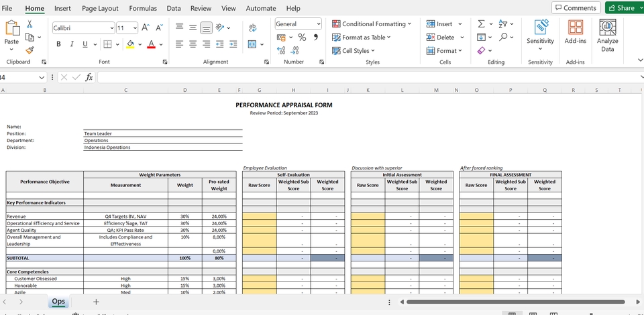Open font color dropdown arrow

coord(161,44)
